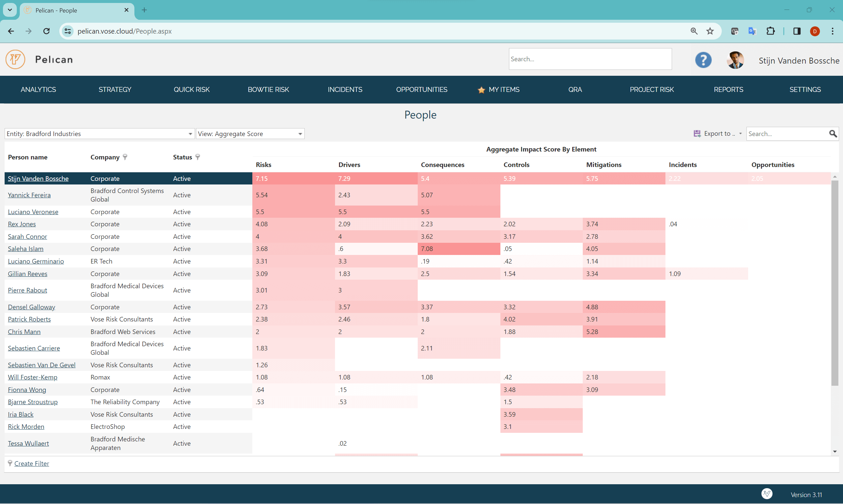Toggle the browser side panel button
Screen dimensions: 843x504
(x=797, y=31)
